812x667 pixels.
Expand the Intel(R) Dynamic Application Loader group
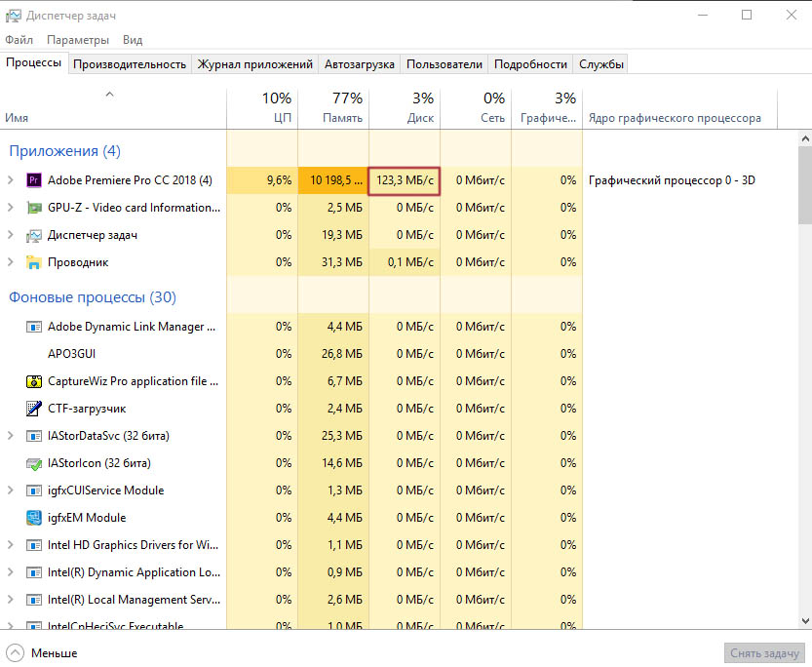click(11, 572)
